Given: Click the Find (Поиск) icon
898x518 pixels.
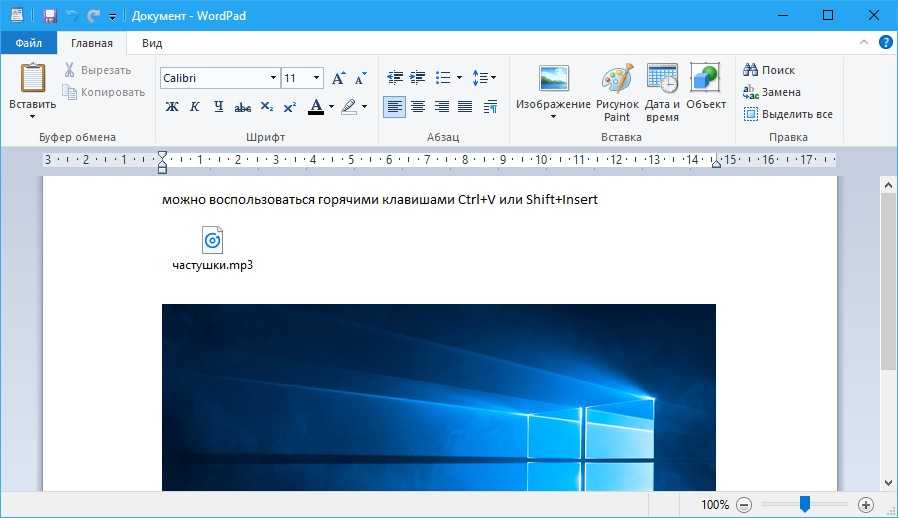Looking at the screenshot, I should point(769,70).
